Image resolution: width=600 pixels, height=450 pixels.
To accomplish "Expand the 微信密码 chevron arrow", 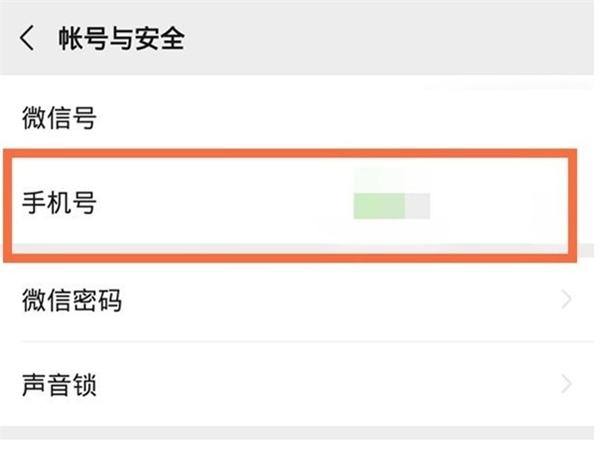I will [567, 300].
